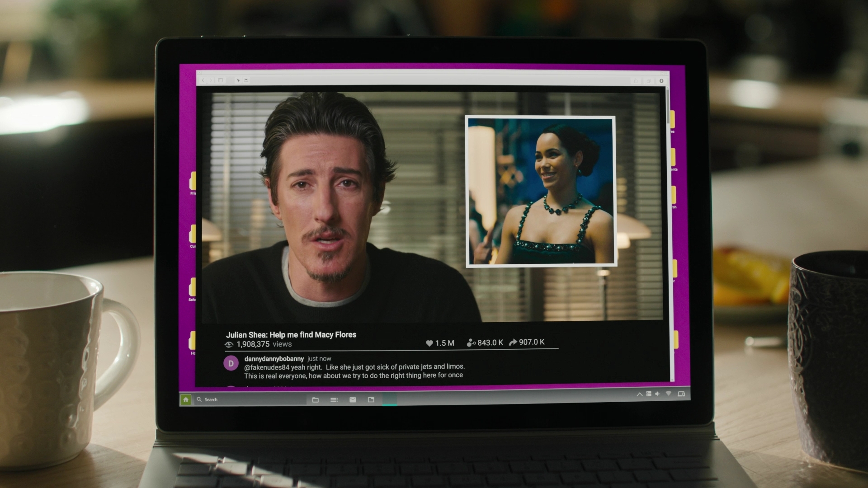Toggle the browser sidebar panel icon

pos(221,80)
